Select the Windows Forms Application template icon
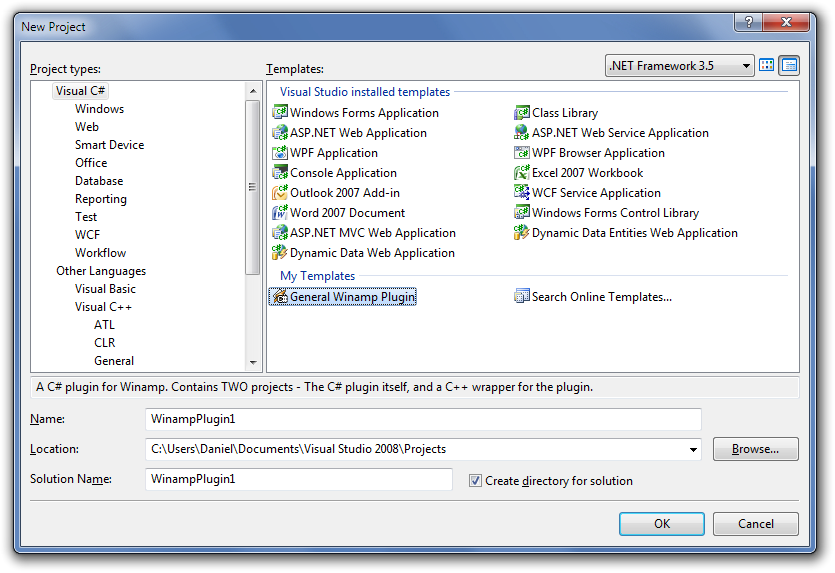This screenshot has height=573, width=835. tap(280, 112)
